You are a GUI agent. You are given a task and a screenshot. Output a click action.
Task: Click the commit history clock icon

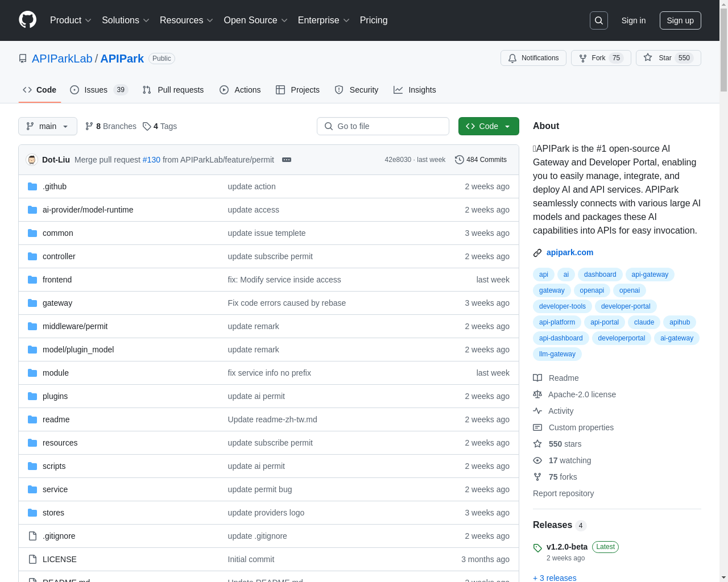[460, 160]
